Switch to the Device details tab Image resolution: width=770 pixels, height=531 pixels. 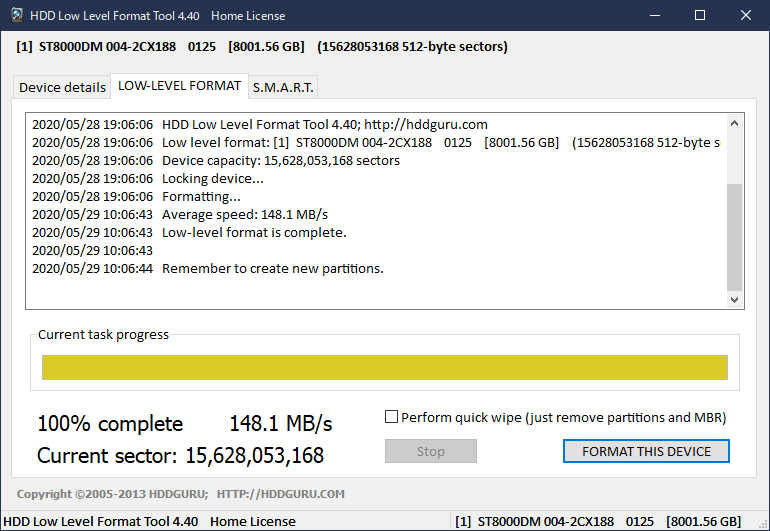point(62,87)
